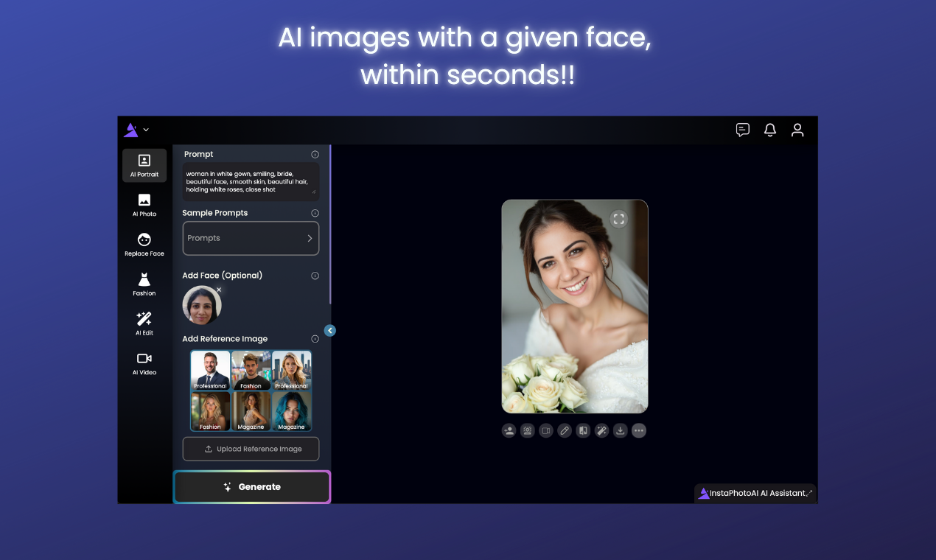This screenshot has height=560, width=936.
Task: Show the Prompt info tooltip
Action: 315,154
